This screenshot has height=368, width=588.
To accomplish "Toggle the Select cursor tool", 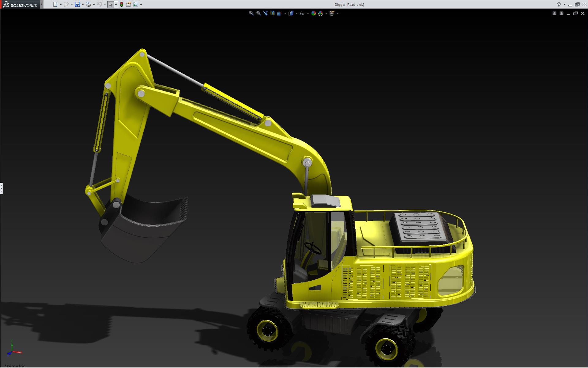I will point(110,4).
